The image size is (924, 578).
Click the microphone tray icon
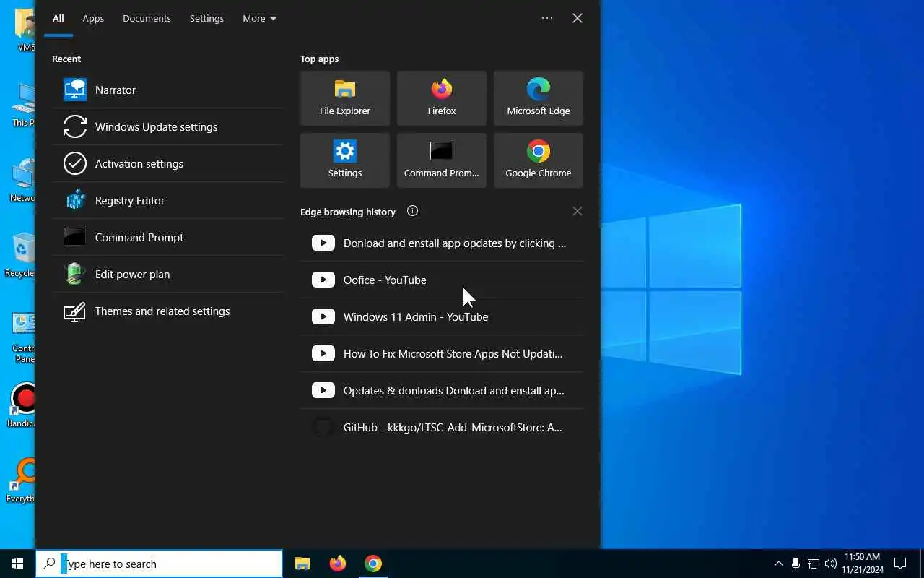tap(796, 564)
